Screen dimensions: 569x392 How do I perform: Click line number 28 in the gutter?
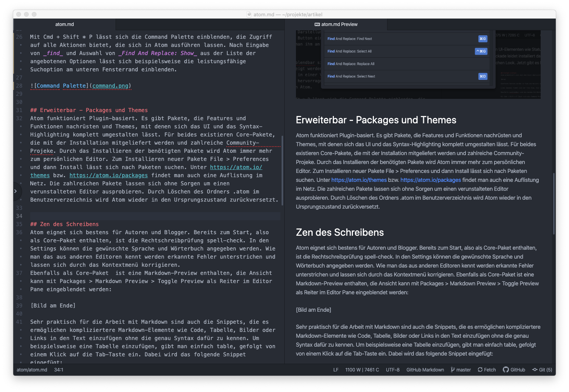pyautogui.click(x=19, y=86)
